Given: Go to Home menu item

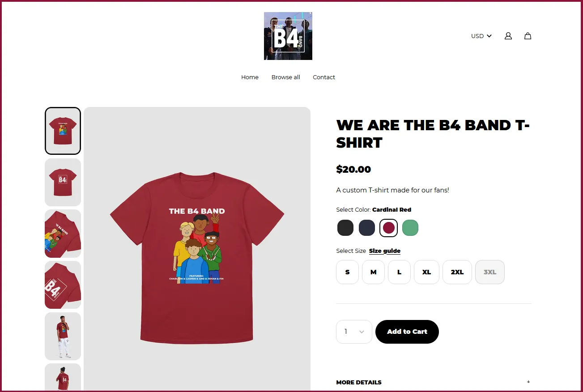Looking at the screenshot, I should 250,77.
